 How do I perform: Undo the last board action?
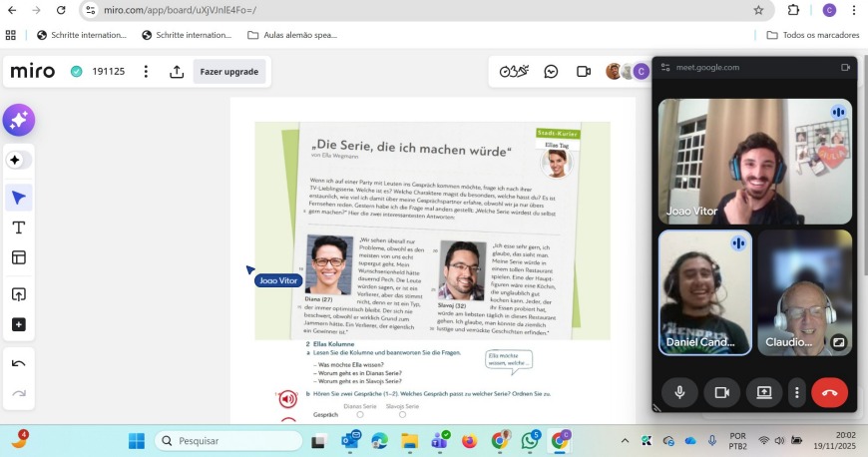click(19, 363)
